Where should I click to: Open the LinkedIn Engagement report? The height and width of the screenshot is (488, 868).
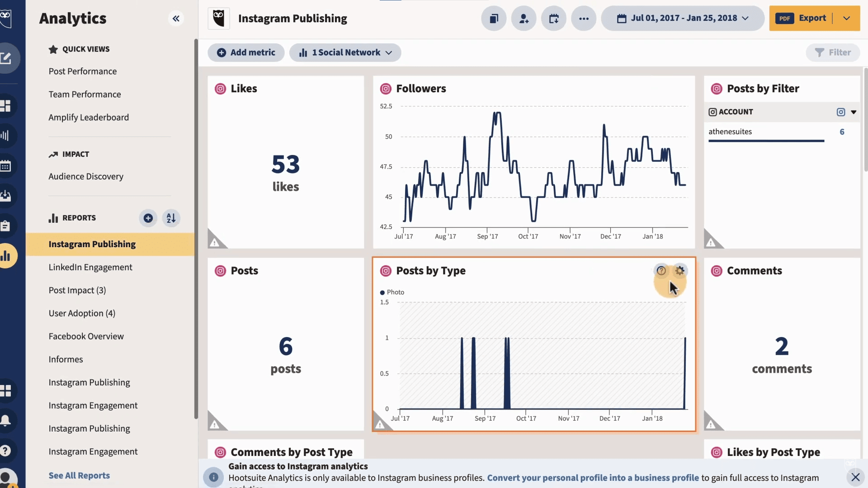[90, 267]
